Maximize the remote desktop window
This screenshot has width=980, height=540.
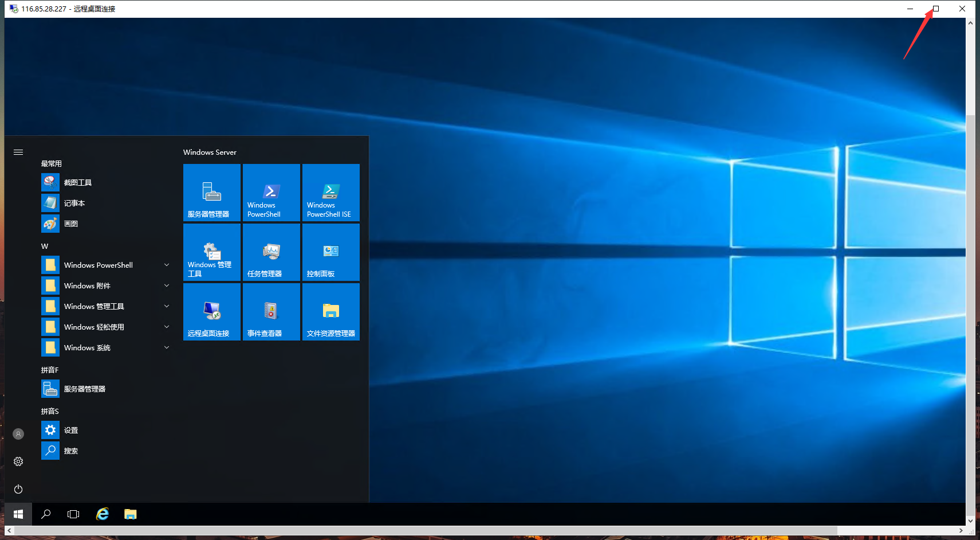936,9
